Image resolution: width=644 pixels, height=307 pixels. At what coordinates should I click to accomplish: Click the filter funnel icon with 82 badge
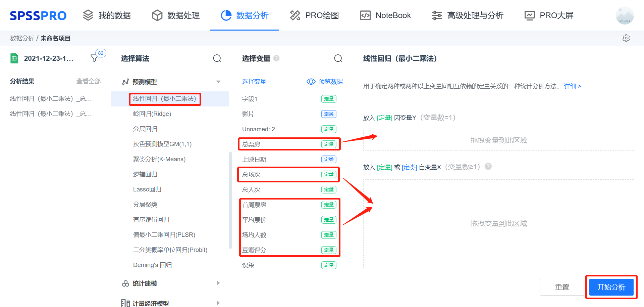[x=95, y=58]
